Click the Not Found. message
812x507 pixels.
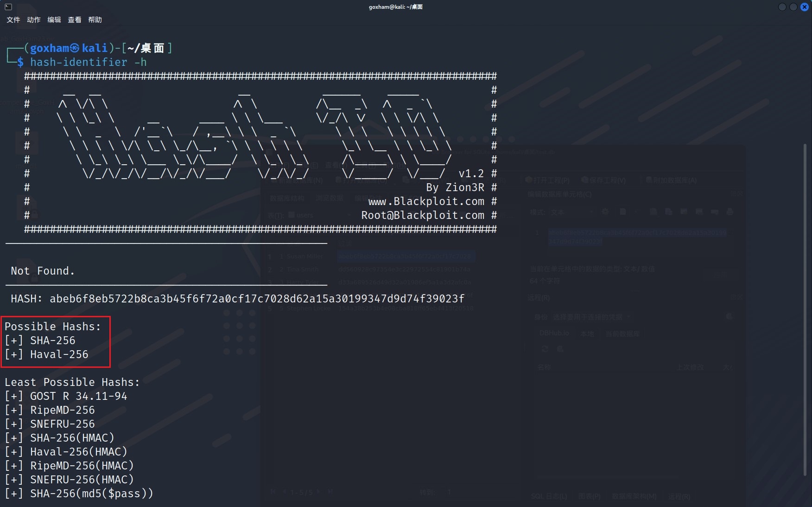pos(43,271)
